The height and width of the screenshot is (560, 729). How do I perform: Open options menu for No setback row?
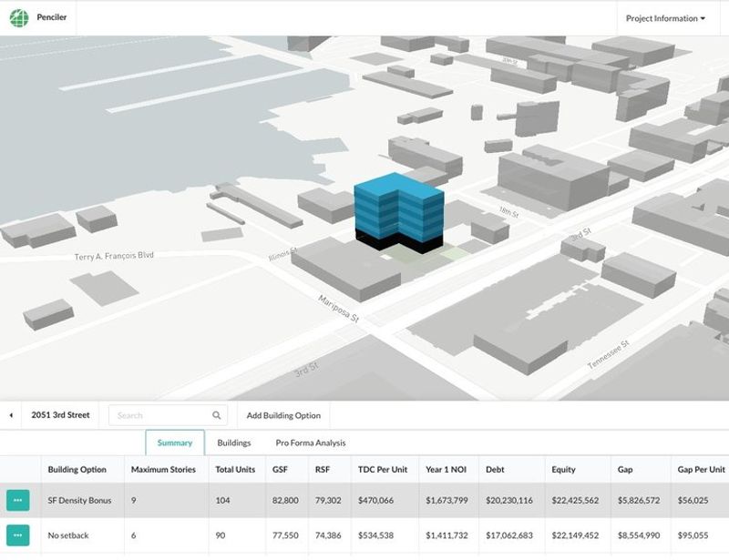click(18, 535)
